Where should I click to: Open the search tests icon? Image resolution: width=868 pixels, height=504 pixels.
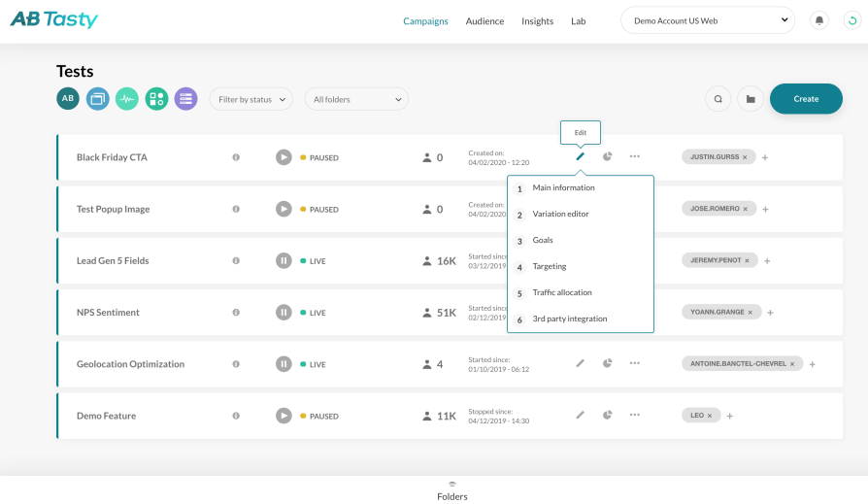click(718, 99)
